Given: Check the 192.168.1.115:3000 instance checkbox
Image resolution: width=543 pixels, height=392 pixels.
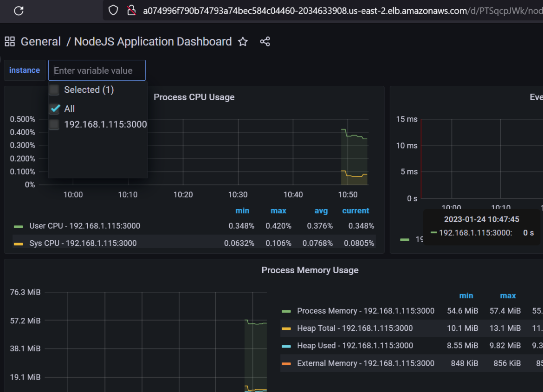Looking at the screenshot, I should [54, 124].
